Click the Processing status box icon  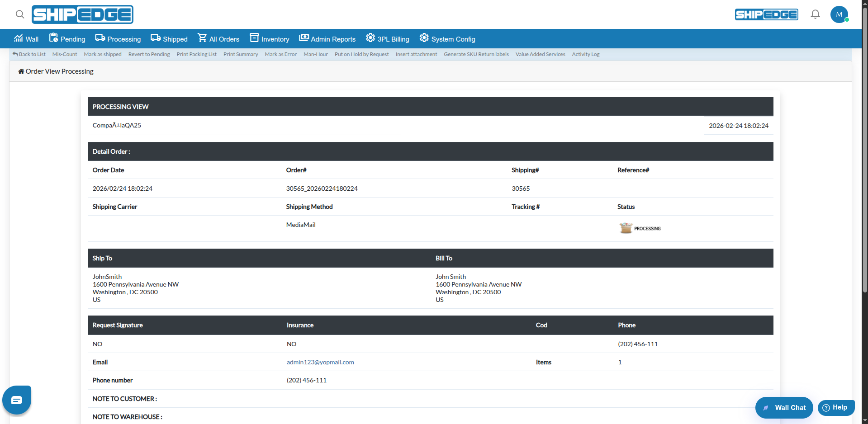tap(626, 228)
